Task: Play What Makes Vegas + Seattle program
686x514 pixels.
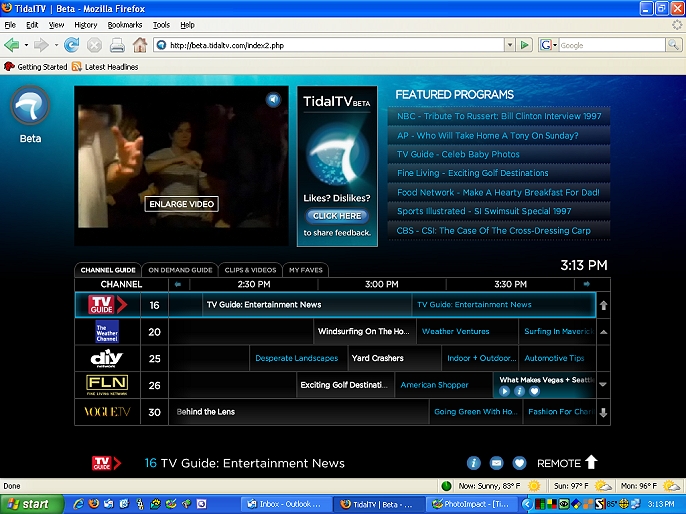Action: tap(504, 391)
